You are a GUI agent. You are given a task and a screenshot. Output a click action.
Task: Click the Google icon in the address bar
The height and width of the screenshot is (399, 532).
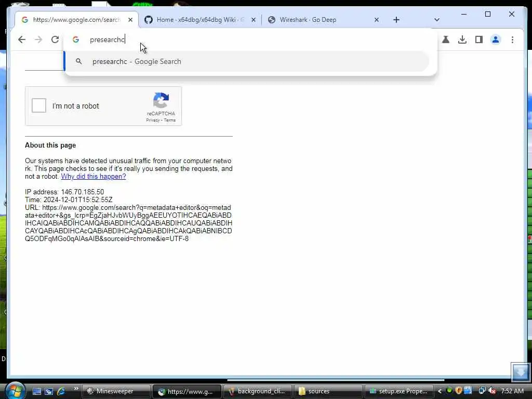coord(76,39)
